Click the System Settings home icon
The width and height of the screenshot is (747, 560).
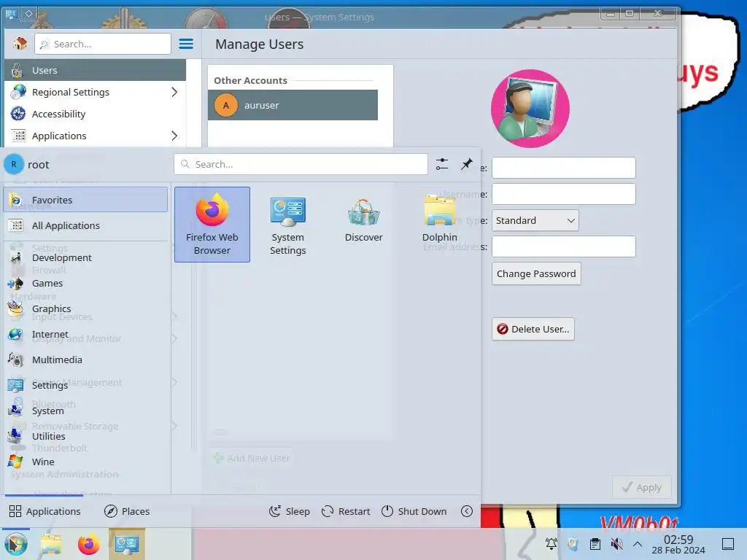[x=20, y=44]
